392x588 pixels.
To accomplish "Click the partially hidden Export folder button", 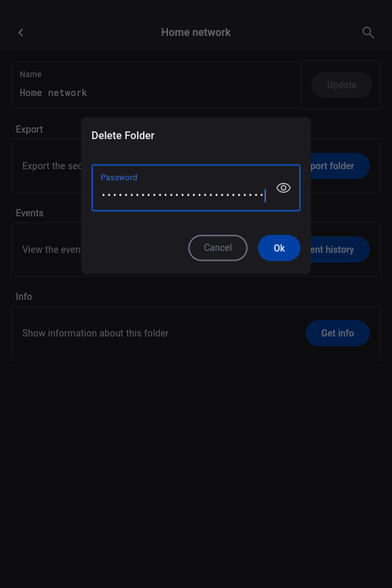I will pos(340,166).
